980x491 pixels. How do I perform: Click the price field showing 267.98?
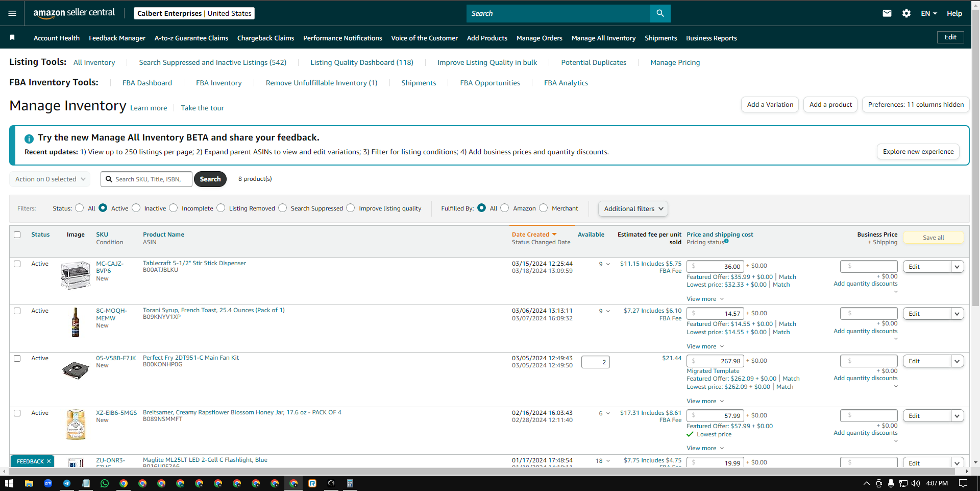click(715, 361)
